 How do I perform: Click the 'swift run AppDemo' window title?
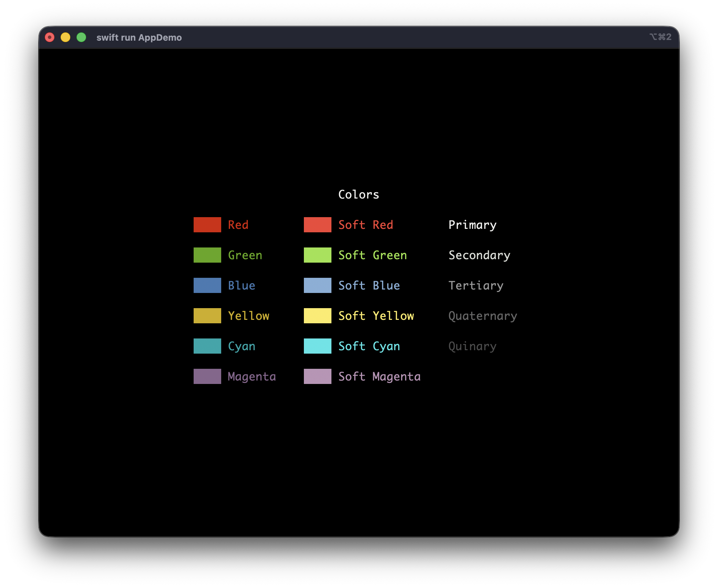139,37
